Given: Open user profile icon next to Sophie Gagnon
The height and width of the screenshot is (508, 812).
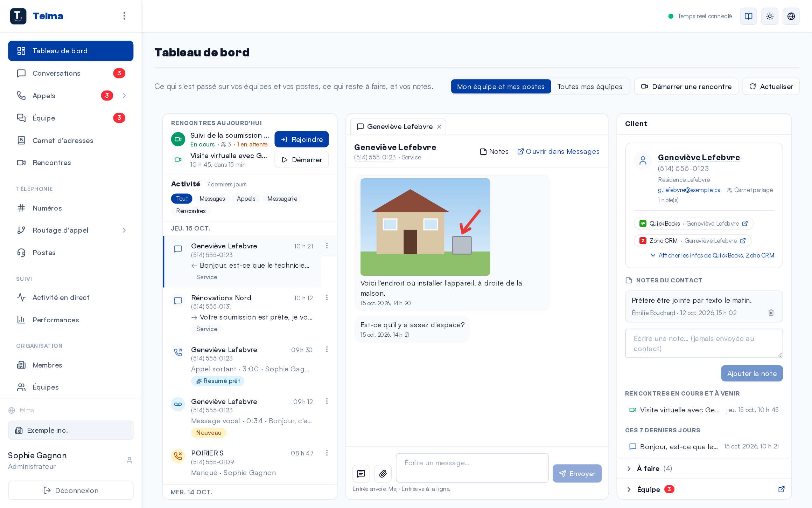Looking at the screenshot, I should pos(129,460).
